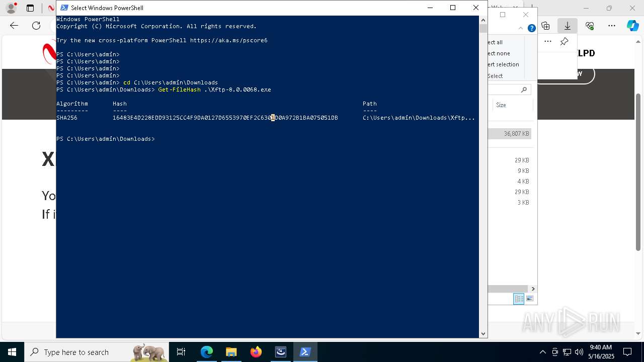This screenshot has width=644, height=362.
Task: Click the SHA256 hash value text
Action: [x=225, y=118]
